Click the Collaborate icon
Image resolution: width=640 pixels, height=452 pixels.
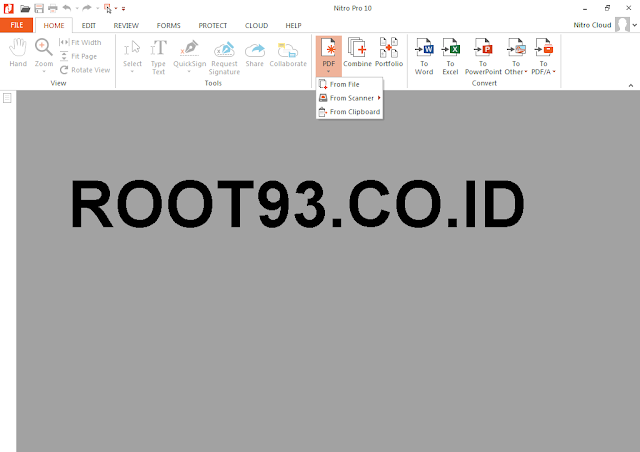coord(288,54)
